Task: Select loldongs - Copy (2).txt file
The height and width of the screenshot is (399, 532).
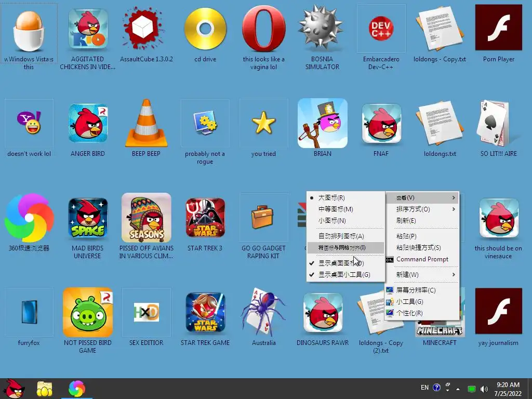Action: 371,312
